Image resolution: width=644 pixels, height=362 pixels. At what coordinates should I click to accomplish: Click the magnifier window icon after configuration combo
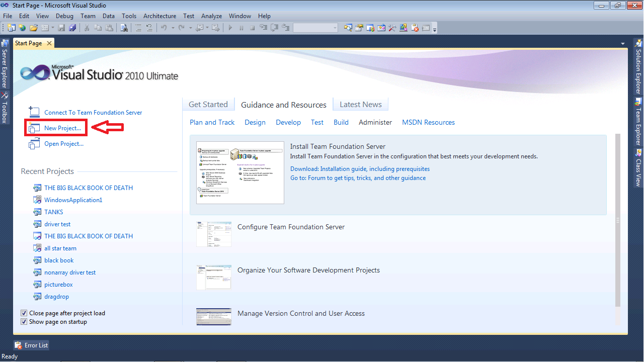pyautogui.click(x=348, y=28)
